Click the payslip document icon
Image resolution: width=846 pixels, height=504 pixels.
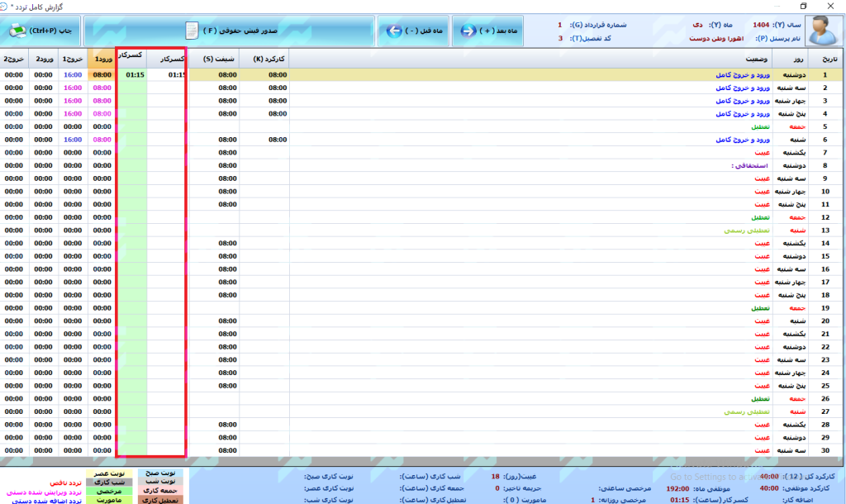pyautogui.click(x=192, y=31)
